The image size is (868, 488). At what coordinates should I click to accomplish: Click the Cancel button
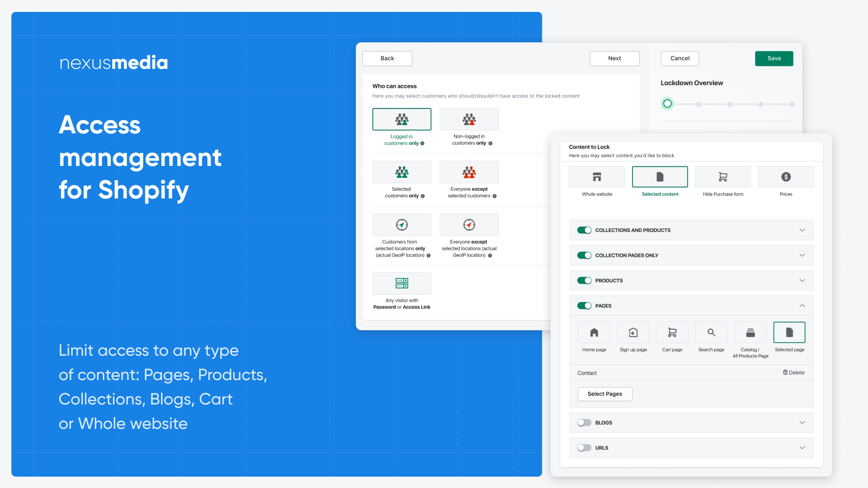pos(680,59)
